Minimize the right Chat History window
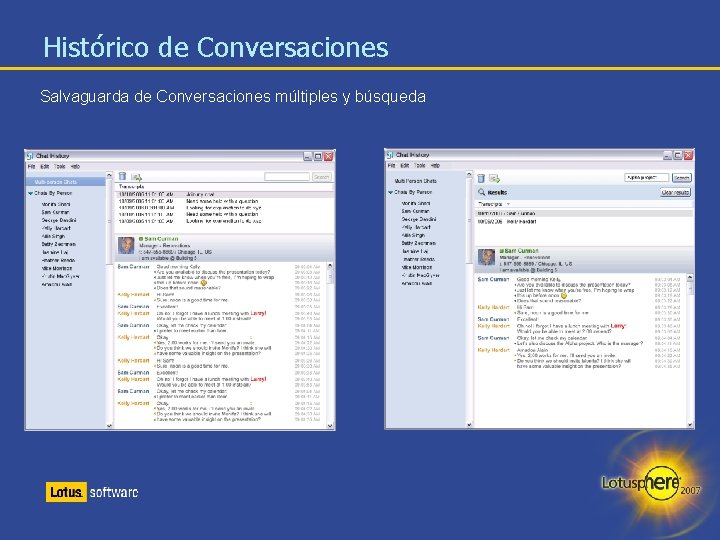The width and height of the screenshot is (720, 540). tap(667, 155)
